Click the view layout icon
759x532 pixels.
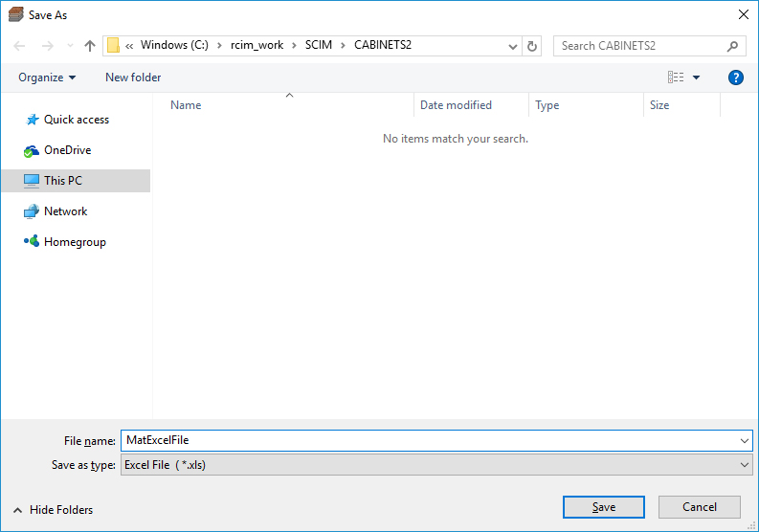click(676, 78)
